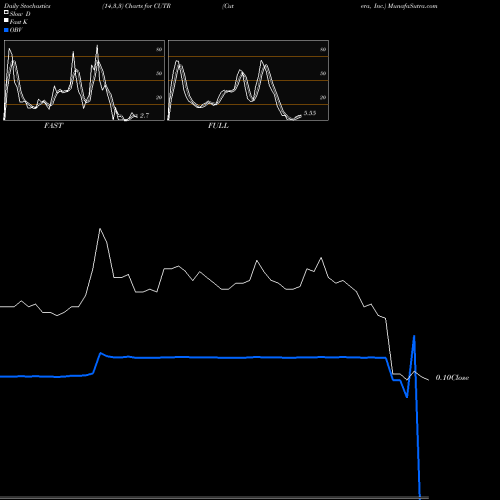The height and width of the screenshot is (500, 500).
Task: Click the Charts for CUTR heading
Action: click(148, 6)
